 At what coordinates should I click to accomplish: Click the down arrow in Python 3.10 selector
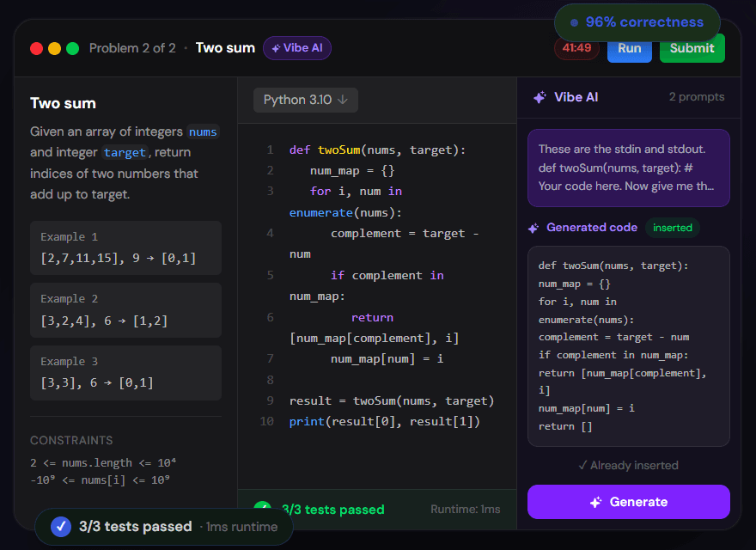pyautogui.click(x=343, y=100)
